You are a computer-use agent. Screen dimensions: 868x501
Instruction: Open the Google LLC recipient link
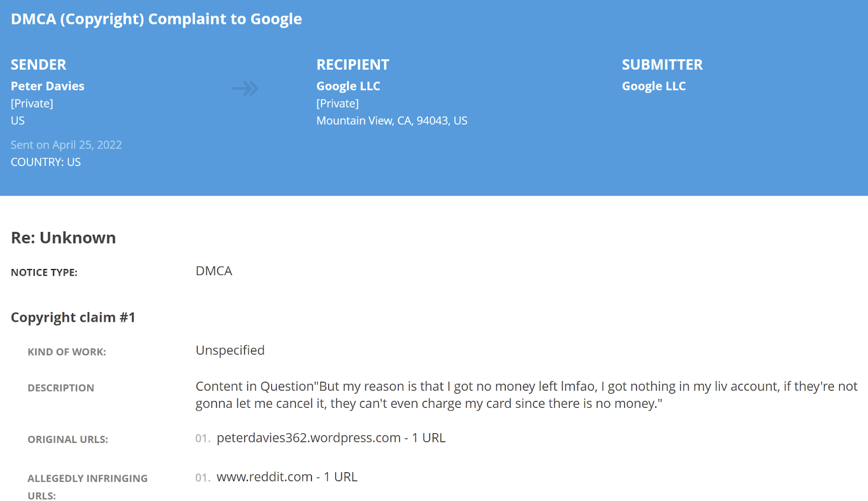(348, 86)
